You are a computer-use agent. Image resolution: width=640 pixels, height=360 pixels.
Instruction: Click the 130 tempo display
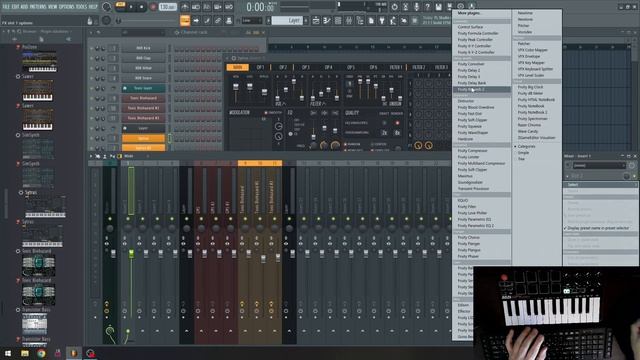coord(167,7)
